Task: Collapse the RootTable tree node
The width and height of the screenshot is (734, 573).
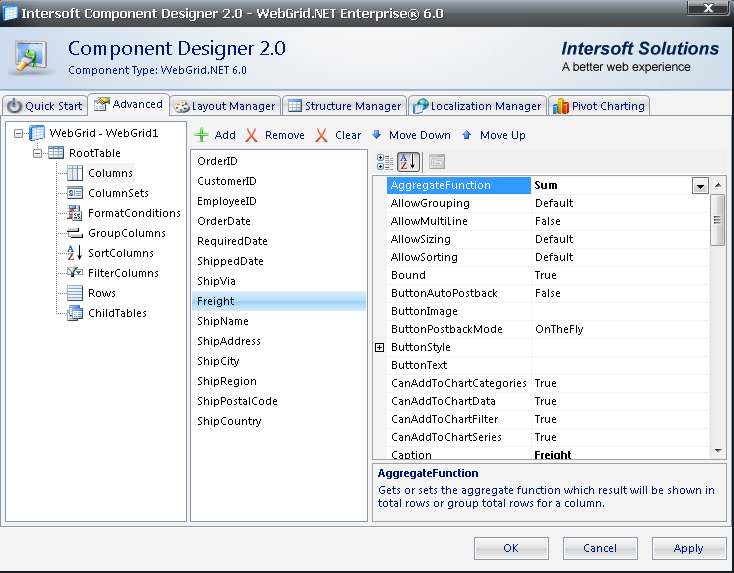Action: tap(37, 153)
